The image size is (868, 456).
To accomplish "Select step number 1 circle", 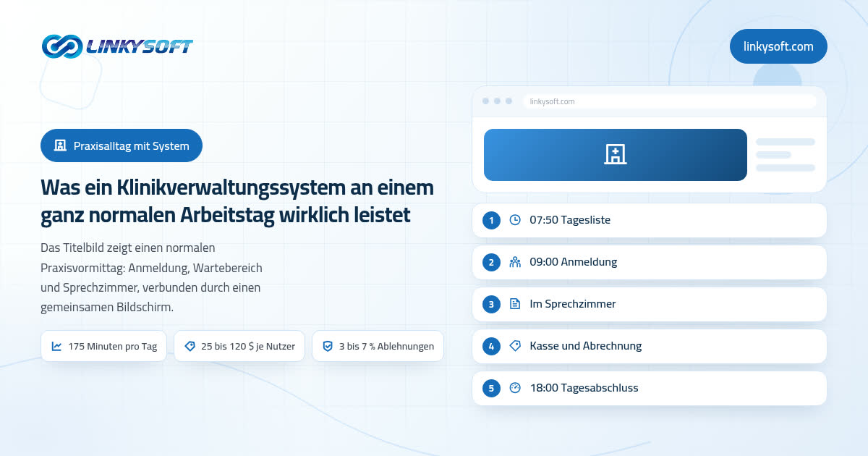I will pos(491,220).
